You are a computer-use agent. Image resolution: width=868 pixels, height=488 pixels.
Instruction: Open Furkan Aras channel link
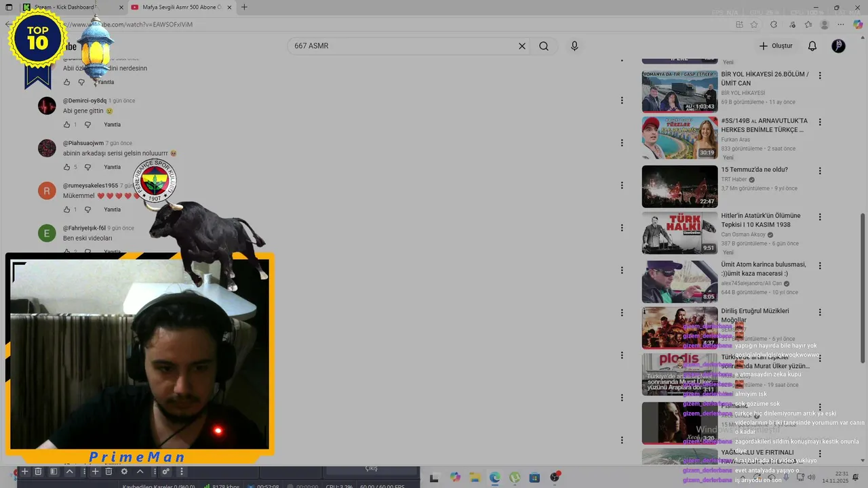point(736,139)
